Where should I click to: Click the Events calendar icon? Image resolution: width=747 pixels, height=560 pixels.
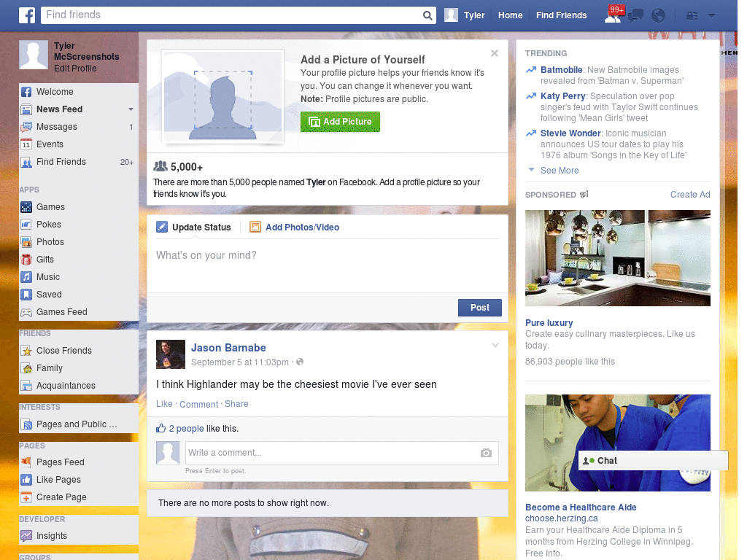pos(26,144)
